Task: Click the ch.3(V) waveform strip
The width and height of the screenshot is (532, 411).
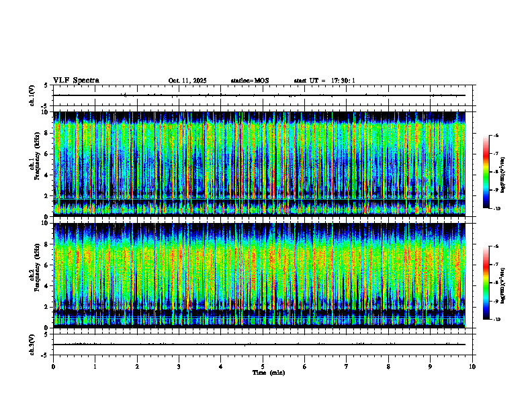Action: [x=263, y=345]
